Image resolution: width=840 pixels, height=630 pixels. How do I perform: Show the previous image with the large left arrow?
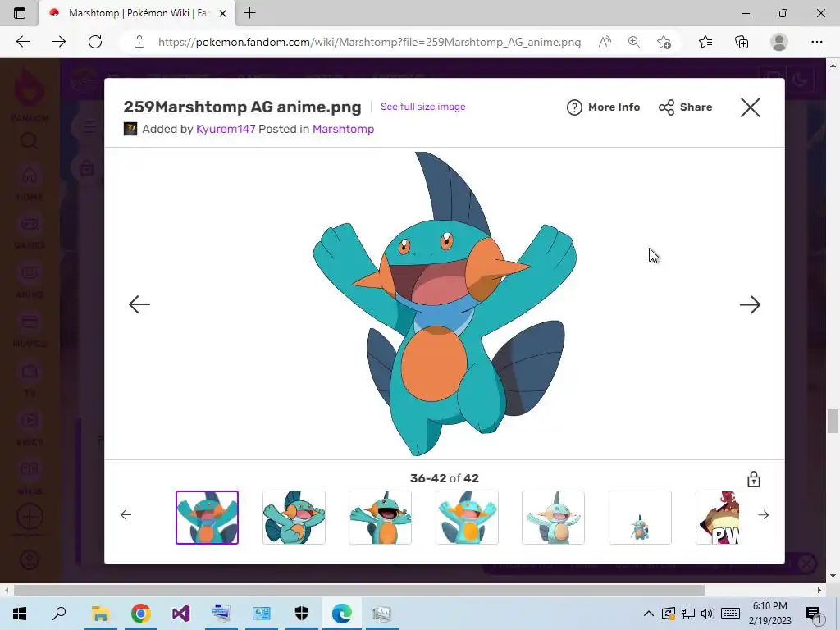click(139, 304)
